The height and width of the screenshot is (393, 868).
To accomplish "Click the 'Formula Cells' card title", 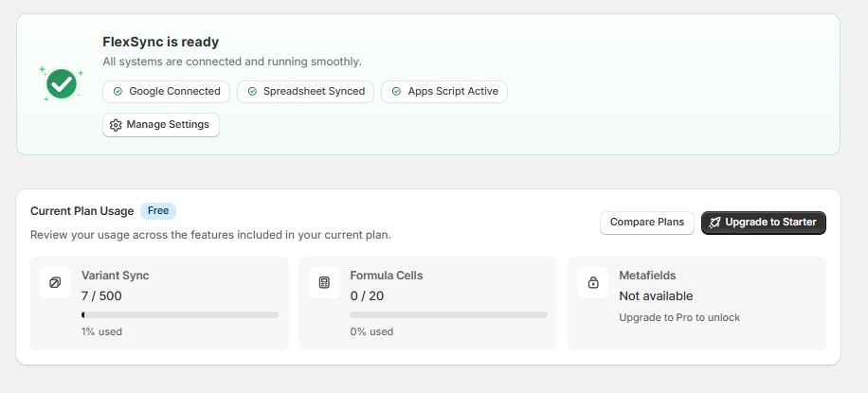I will [387, 275].
